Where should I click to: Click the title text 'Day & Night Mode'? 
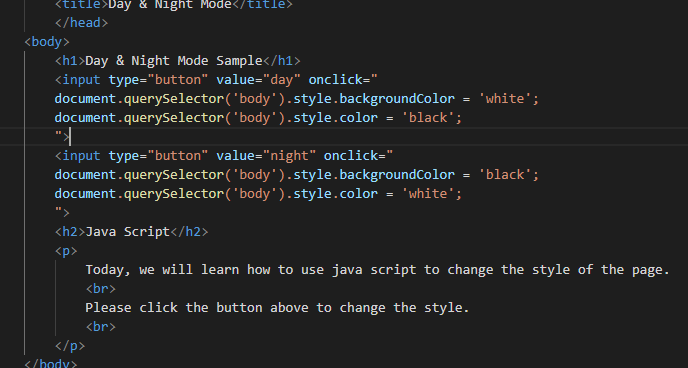[170, 5]
